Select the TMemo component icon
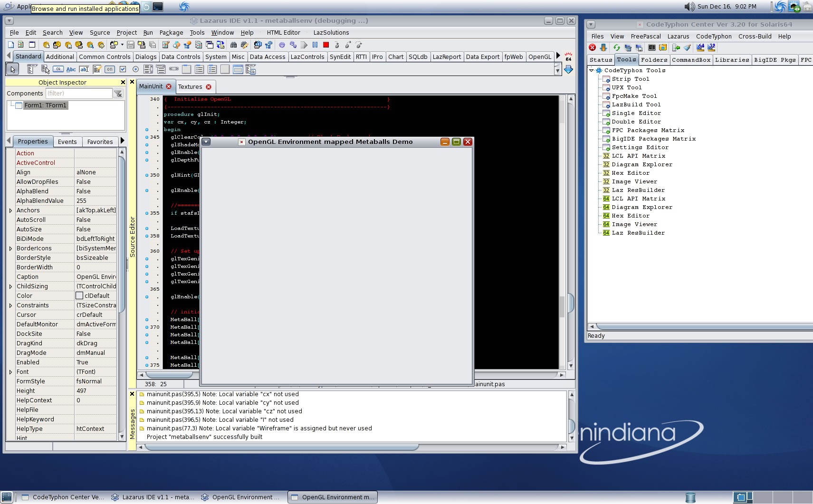The height and width of the screenshot is (504, 813). click(97, 69)
